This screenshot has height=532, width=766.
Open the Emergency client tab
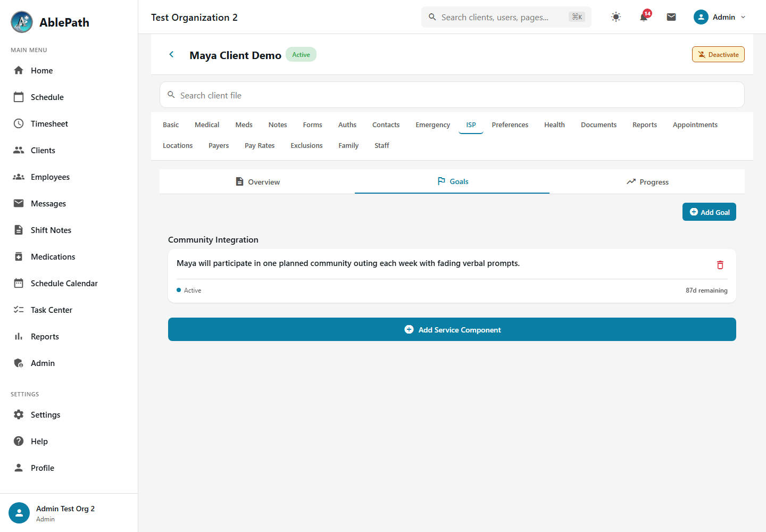433,124
